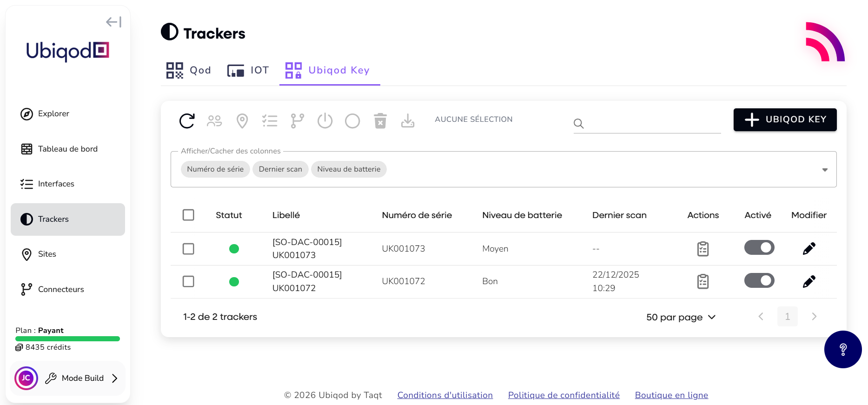This screenshot has height=405, width=868.
Task: Click the tracker search input field
Action: coord(651,123)
